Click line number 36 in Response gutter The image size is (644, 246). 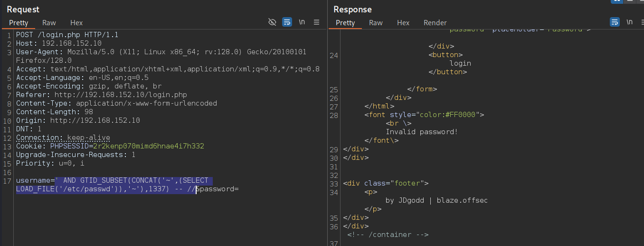click(x=333, y=226)
